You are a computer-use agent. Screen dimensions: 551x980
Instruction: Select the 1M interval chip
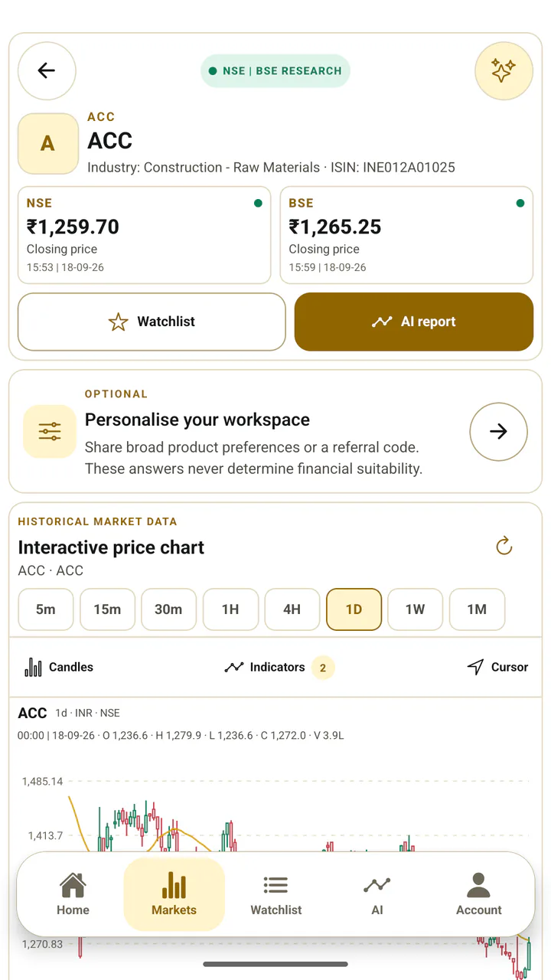coord(477,609)
